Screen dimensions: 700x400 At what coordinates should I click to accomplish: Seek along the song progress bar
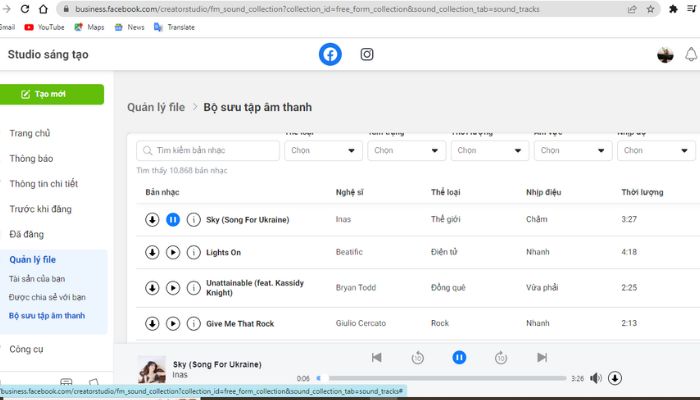point(442,378)
